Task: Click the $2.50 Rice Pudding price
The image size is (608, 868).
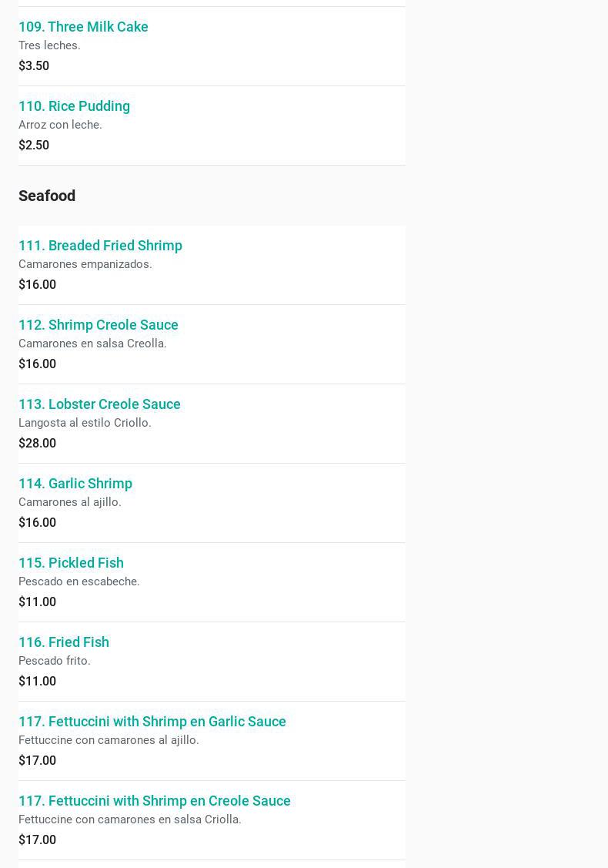Action: [x=34, y=146]
